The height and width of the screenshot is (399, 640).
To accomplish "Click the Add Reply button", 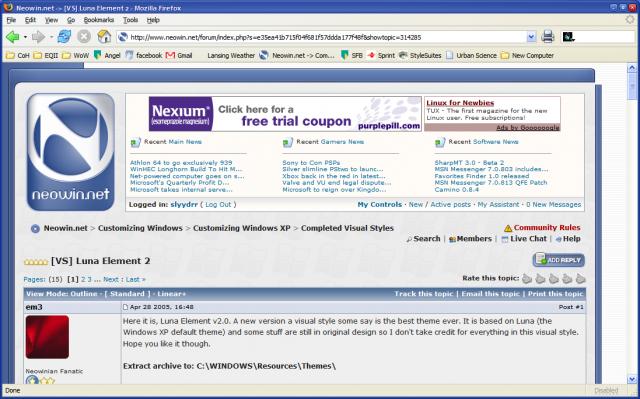I will tap(559, 260).
